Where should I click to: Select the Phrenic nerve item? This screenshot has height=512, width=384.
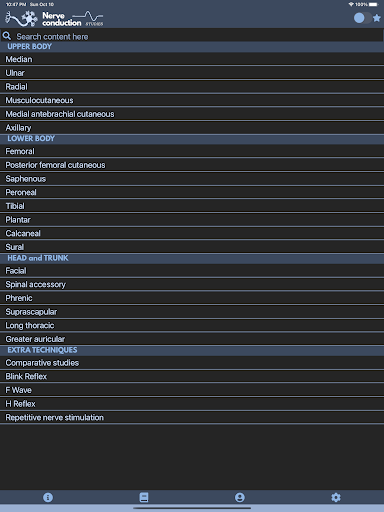tap(192, 298)
